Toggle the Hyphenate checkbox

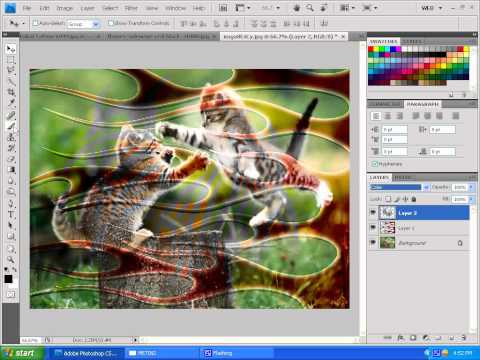coord(375,164)
